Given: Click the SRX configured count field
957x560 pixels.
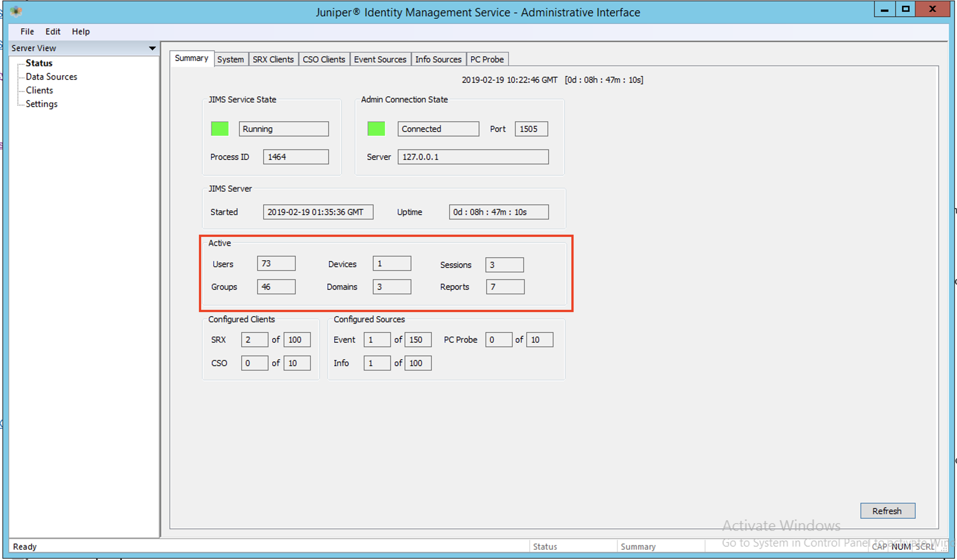Looking at the screenshot, I should [x=255, y=340].
